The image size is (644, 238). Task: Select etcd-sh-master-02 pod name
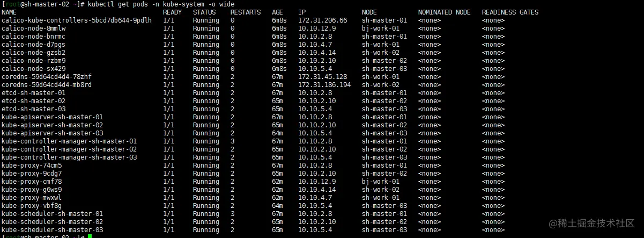click(34, 101)
